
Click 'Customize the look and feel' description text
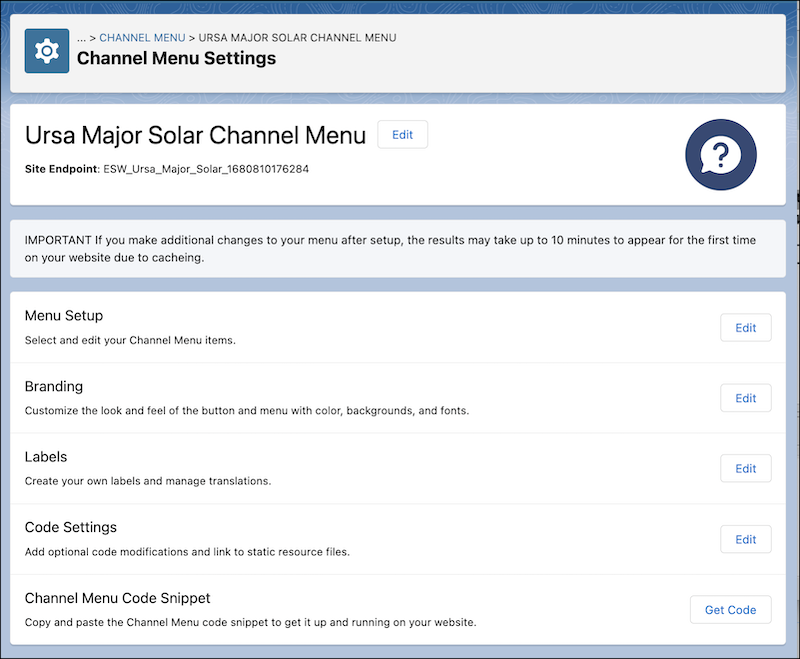click(x=247, y=411)
